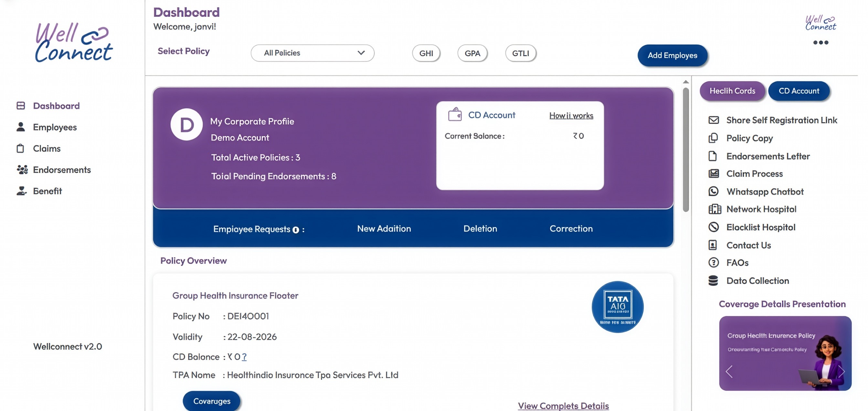Open Employees from the sidebar menu
The image size is (868, 411).
point(55,127)
